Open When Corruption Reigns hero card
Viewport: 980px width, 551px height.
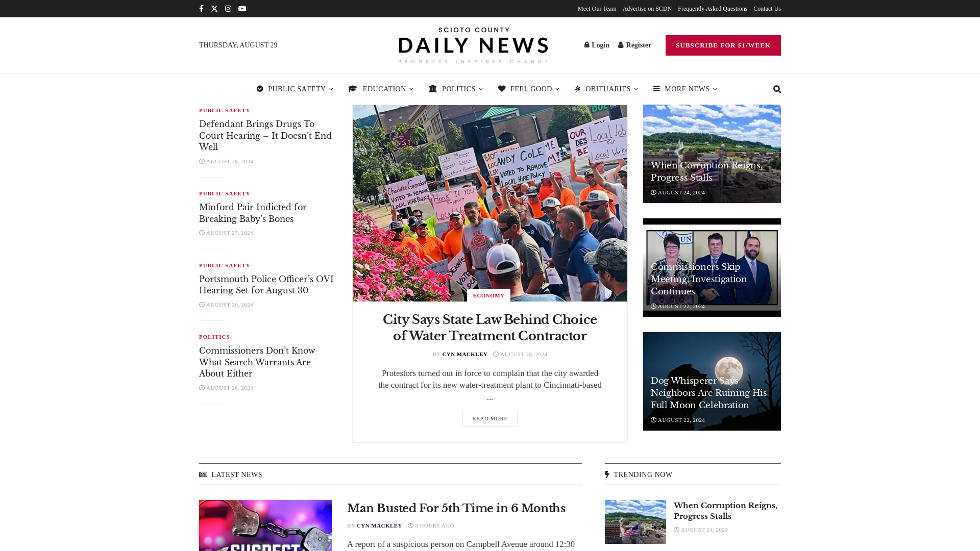712,154
